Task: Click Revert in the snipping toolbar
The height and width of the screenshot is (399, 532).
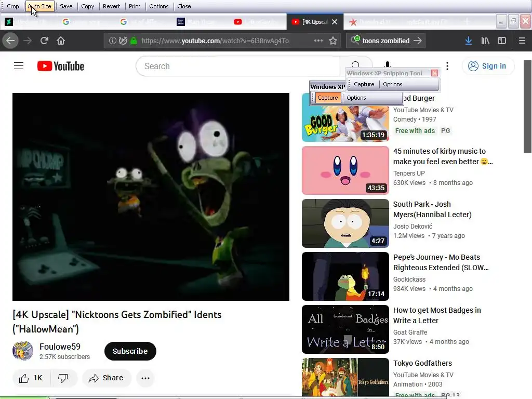Action: click(111, 6)
